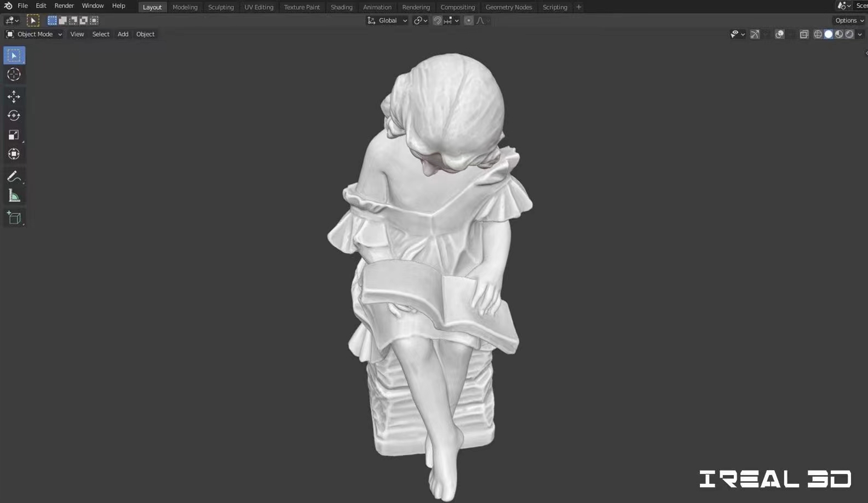868x503 pixels.
Task: Switch to the Compositing workspace tab
Action: [x=458, y=7]
